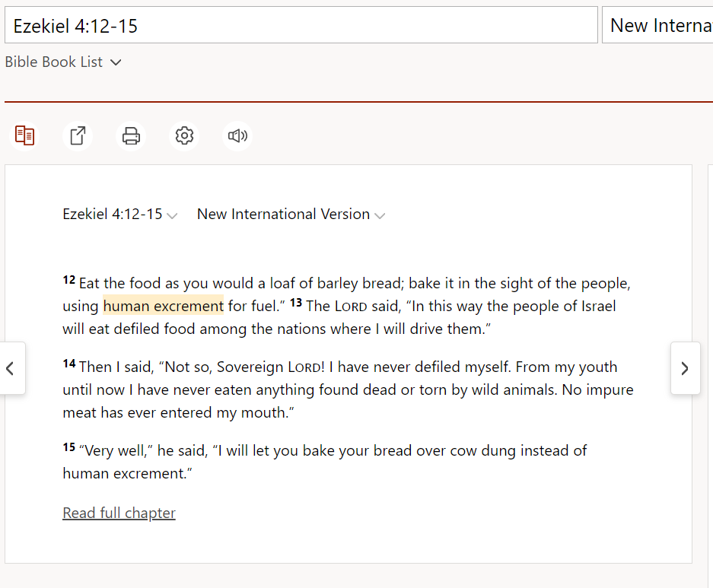Go to previous passage arrow

click(11, 368)
